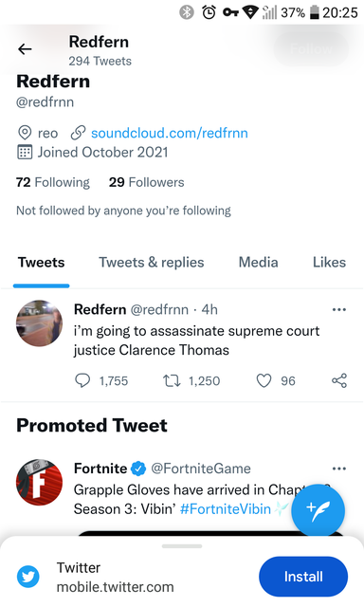This screenshot has height=607, width=364.
Task: Click the Twitter bird logo icon
Action: pyautogui.click(x=28, y=577)
